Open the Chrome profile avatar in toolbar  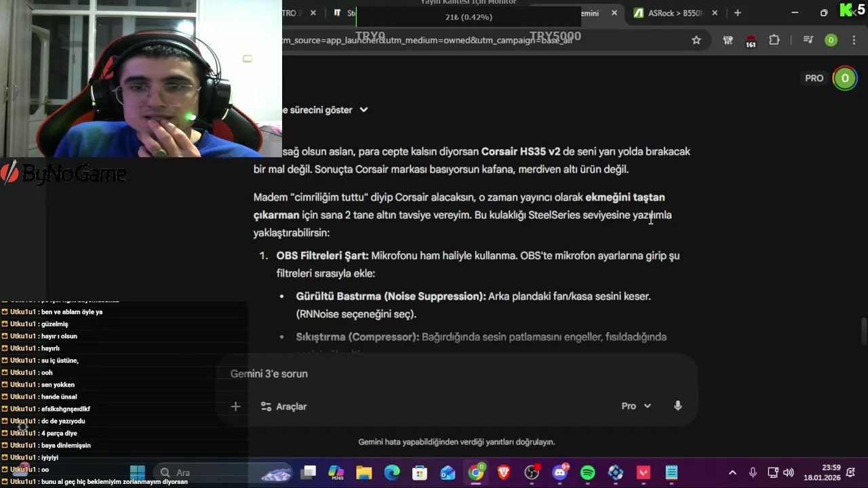coord(831,40)
